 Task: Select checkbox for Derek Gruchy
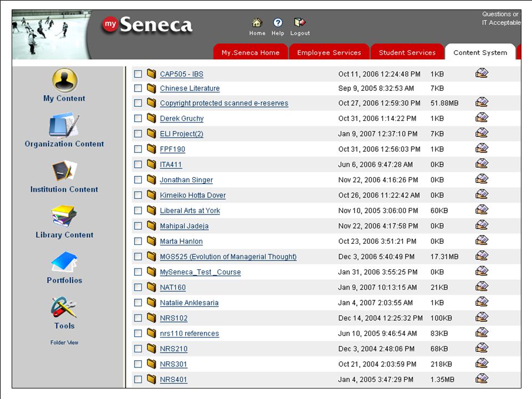click(x=138, y=119)
